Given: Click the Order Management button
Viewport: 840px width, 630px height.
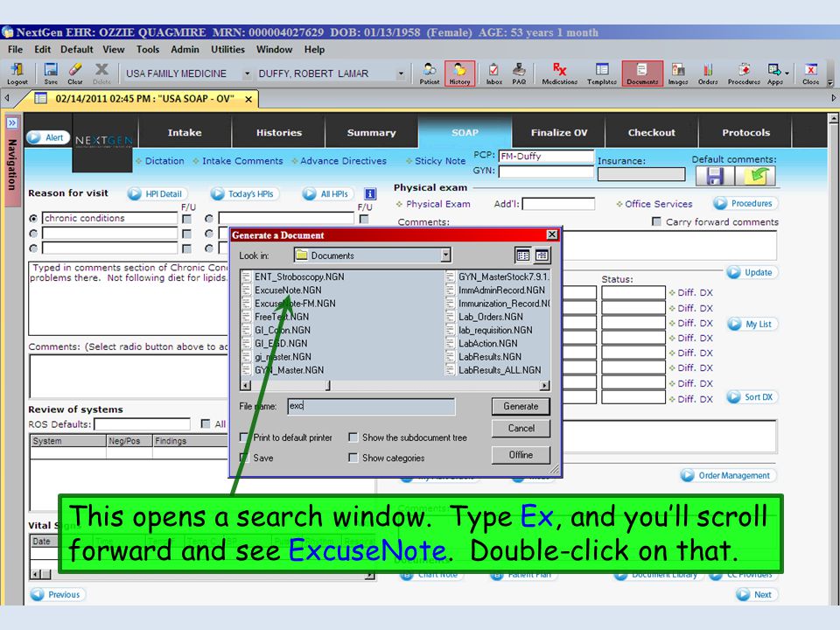Looking at the screenshot, I should pyautogui.click(x=727, y=475).
